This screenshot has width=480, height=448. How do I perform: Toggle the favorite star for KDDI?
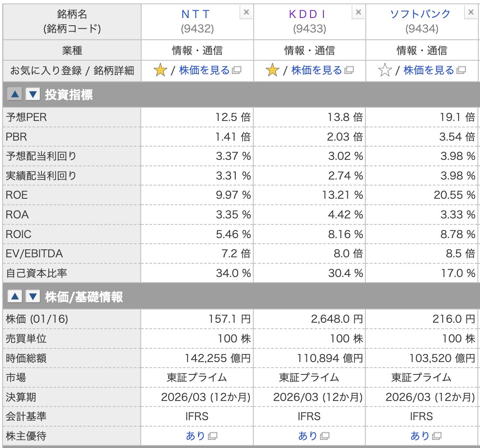coord(272,70)
